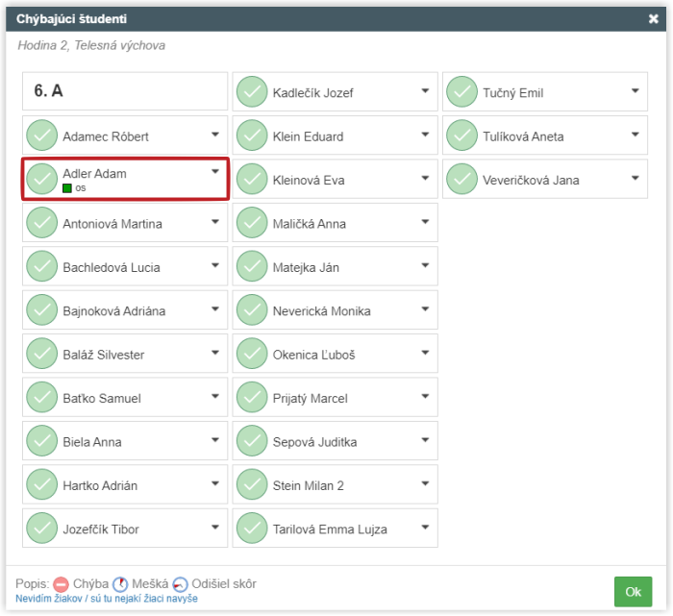Open dropdown arrow for Tulíková Aneta
This screenshot has height=616, width=673.
[x=636, y=135]
